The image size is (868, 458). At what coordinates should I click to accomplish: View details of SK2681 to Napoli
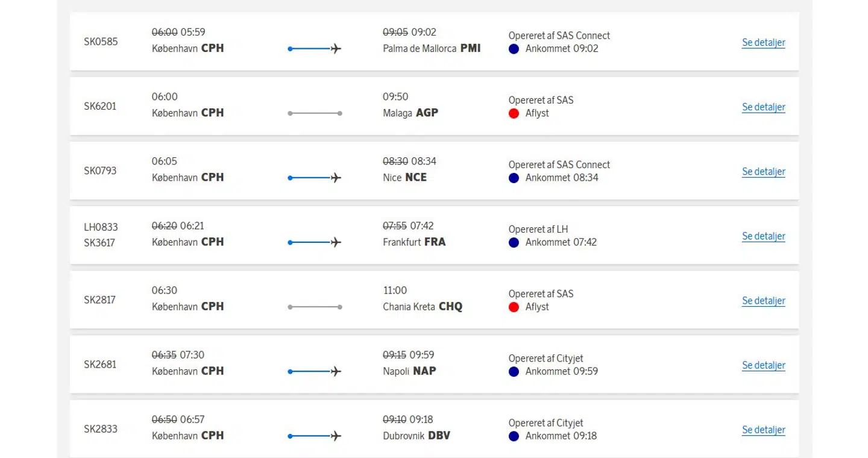click(x=763, y=365)
